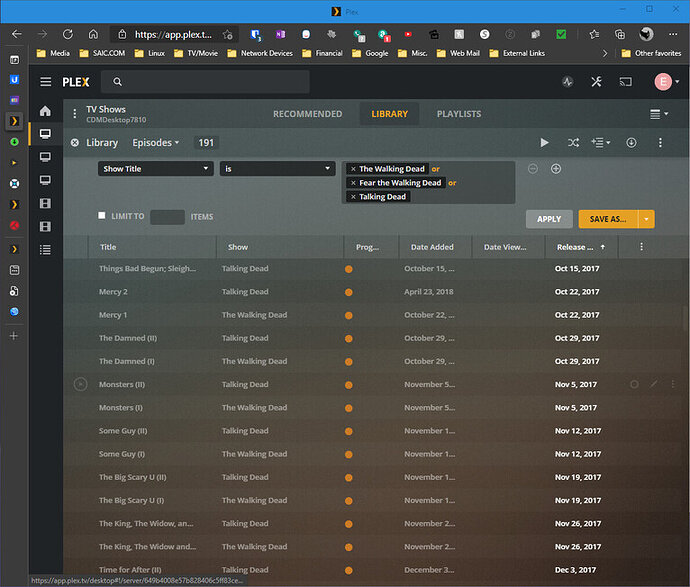
Task: Sort by the Title column header
Action: tap(108, 247)
